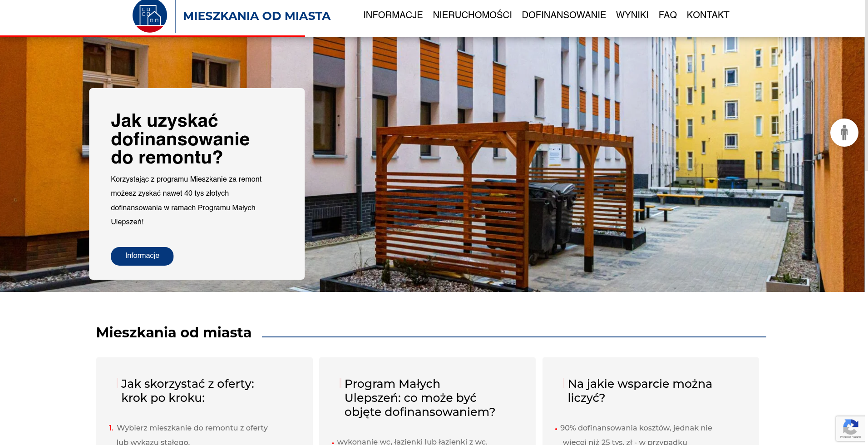The height and width of the screenshot is (445, 868).
Task: Click the Warunki link in the reCAPTCHA badge
Action: coord(857,437)
